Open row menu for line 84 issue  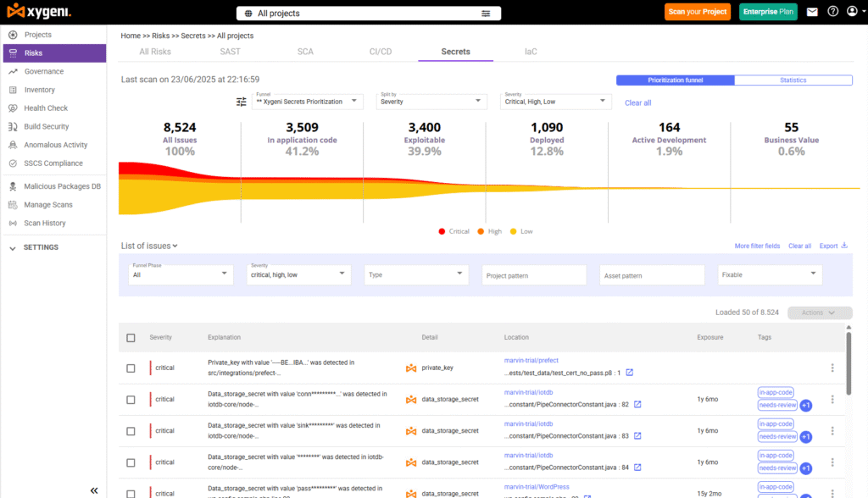[832, 462]
